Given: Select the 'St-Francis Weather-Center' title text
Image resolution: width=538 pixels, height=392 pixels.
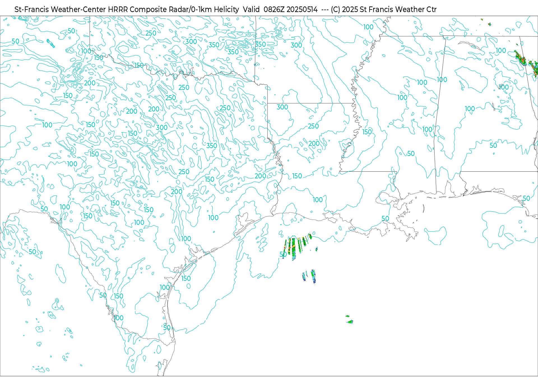Looking at the screenshot, I should 60,10.
